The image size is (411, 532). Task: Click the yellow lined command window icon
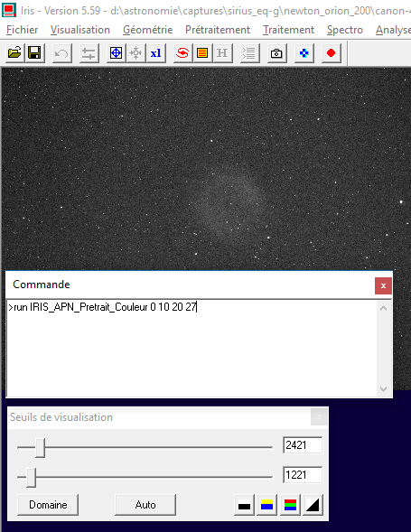pos(202,53)
